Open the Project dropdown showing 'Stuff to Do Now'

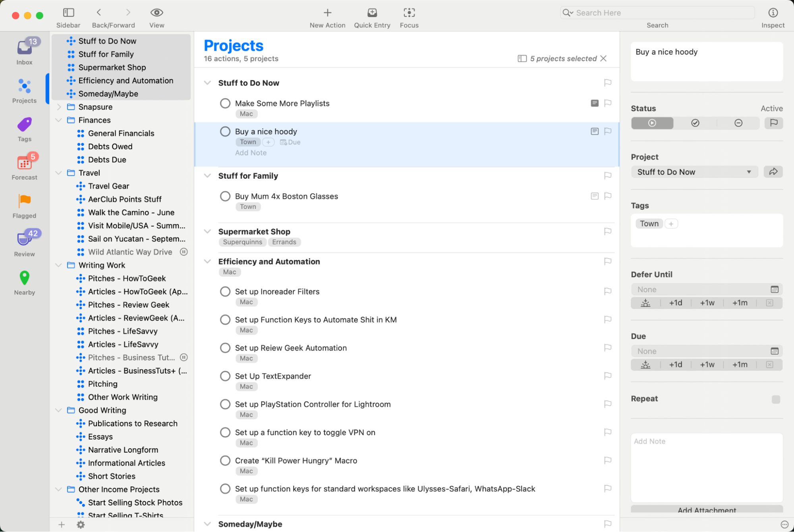(x=694, y=172)
